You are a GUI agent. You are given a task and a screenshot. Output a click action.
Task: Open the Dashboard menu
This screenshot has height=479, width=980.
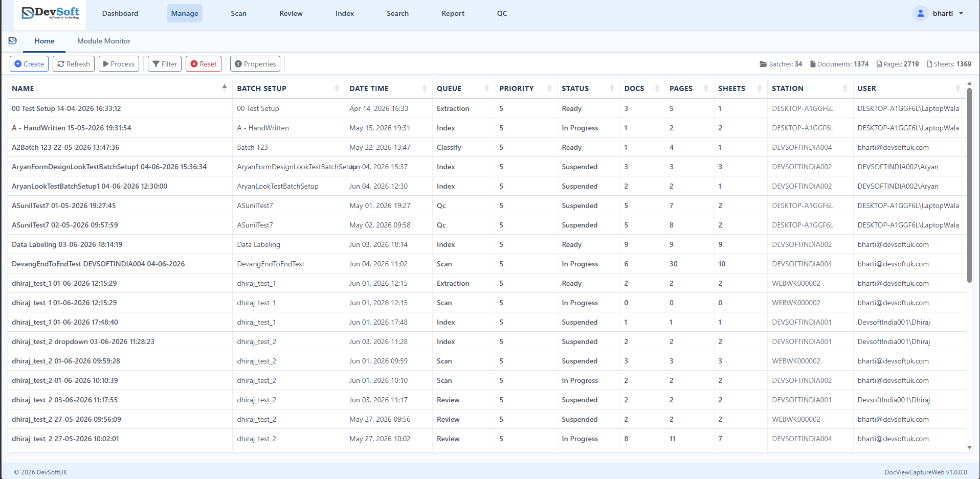[120, 13]
